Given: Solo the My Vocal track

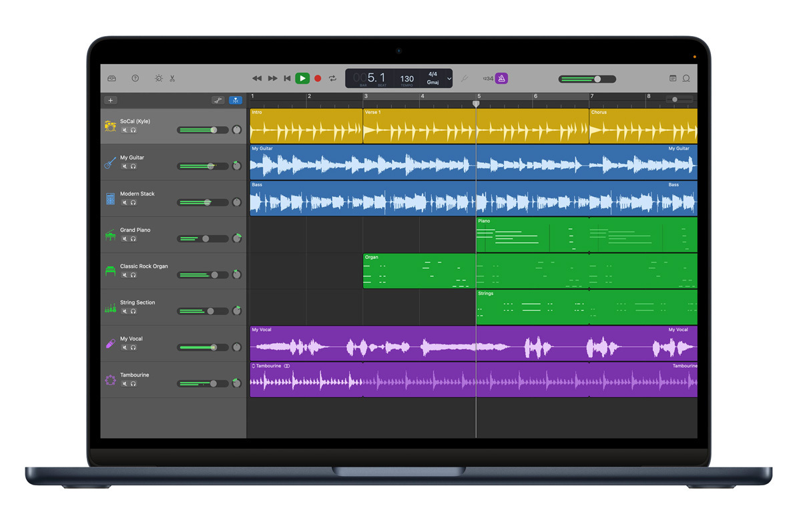Looking at the screenshot, I should pyautogui.click(x=133, y=347).
